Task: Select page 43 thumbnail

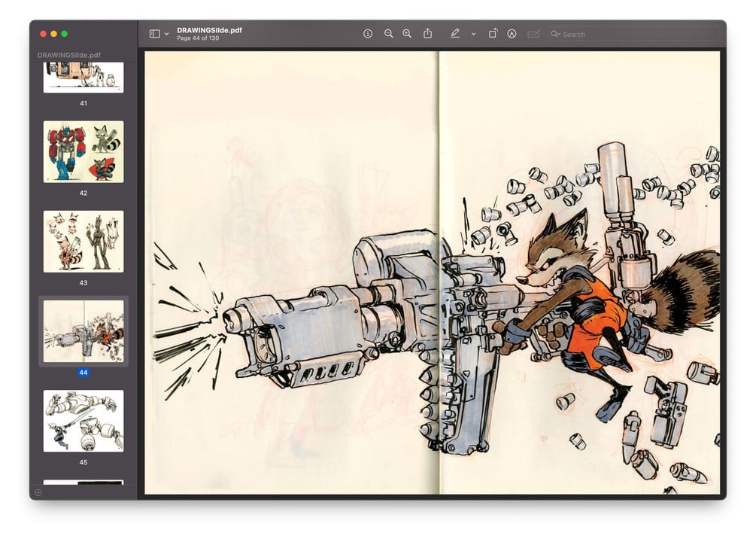Action: [x=83, y=242]
